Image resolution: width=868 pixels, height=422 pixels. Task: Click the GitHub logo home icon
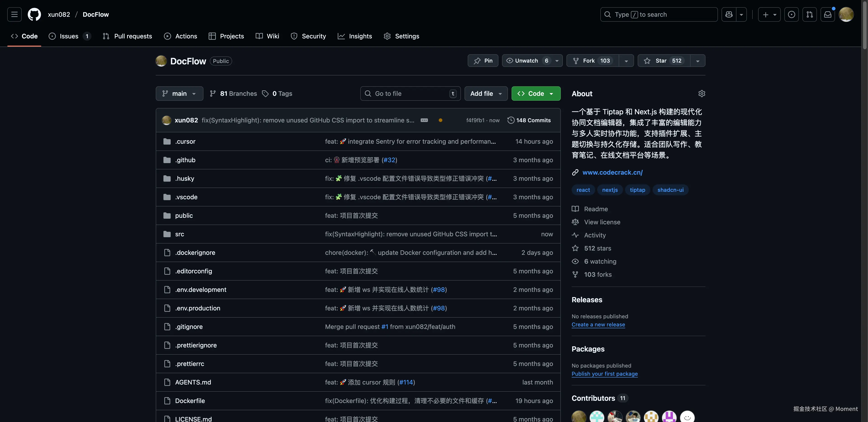[x=34, y=14]
